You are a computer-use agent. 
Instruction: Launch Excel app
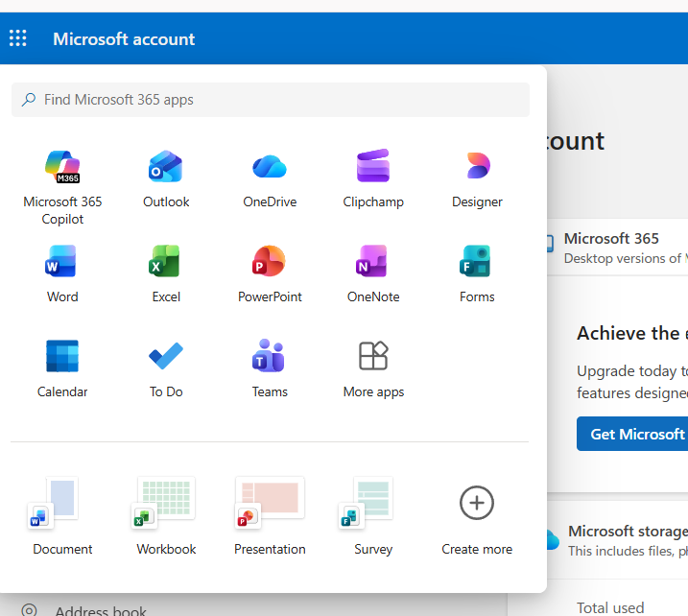[x=166, y=273]
